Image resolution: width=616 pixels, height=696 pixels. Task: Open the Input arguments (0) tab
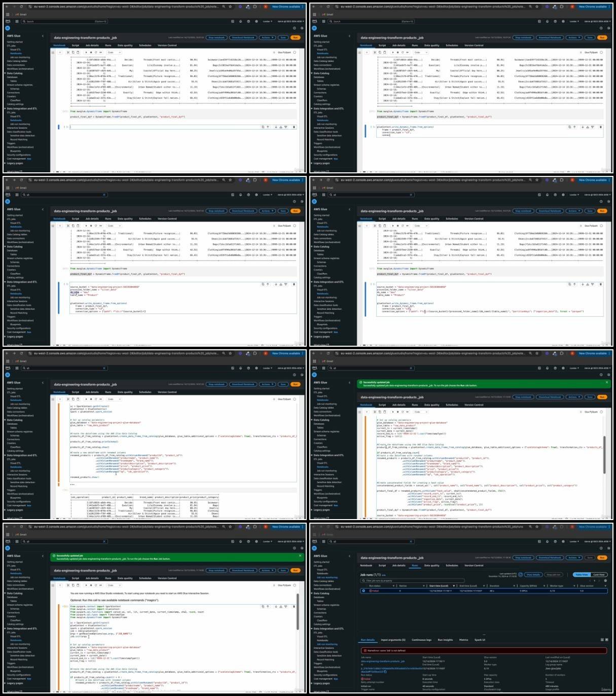coord(393,640)
